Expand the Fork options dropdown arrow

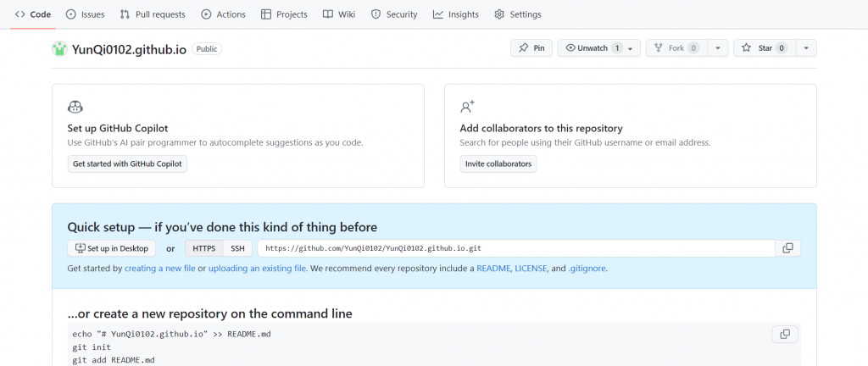click(x=718, y=48)
